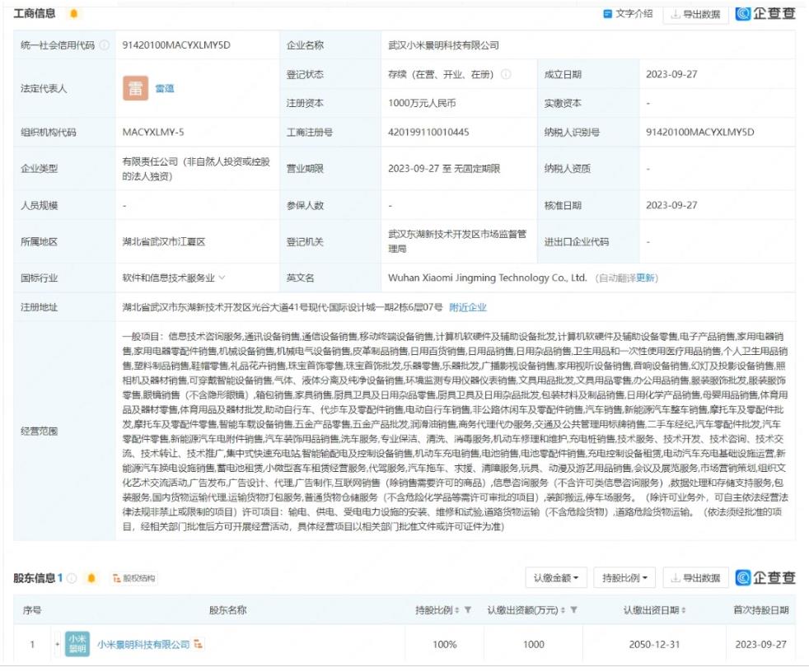Click the 首次持股日期 value 2023-09-27

point(761,644)
